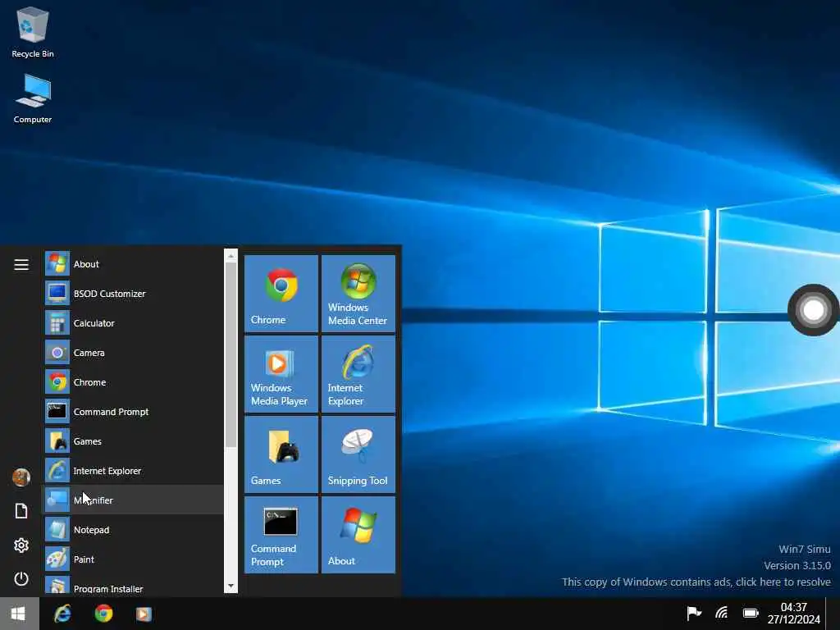This screenshot has height=630, width=840.
Task: Launch the Internet Explorer tile
Action: [358, 374]
